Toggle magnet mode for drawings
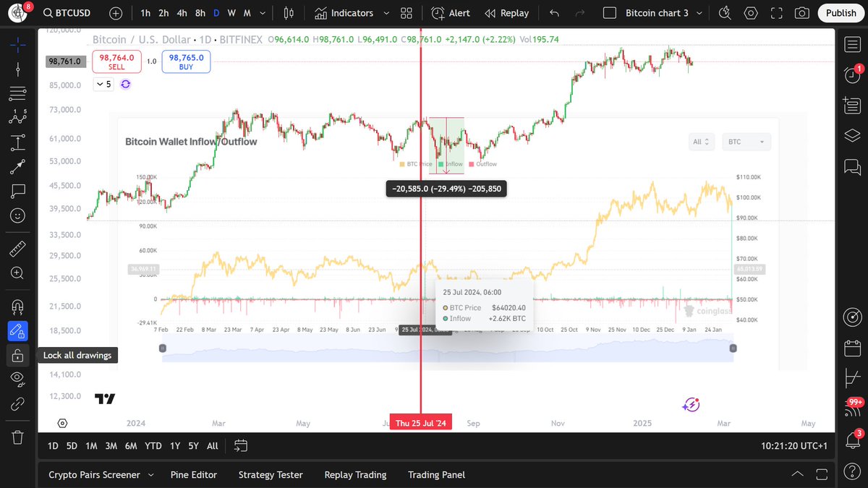868x488 pixels. pyautogui.click(x=17, y=307)
